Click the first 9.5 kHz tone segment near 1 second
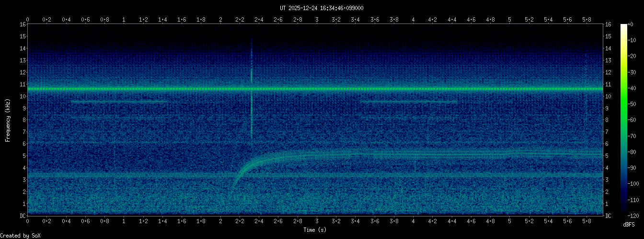 pyautogui.click(x=119, y=102)
